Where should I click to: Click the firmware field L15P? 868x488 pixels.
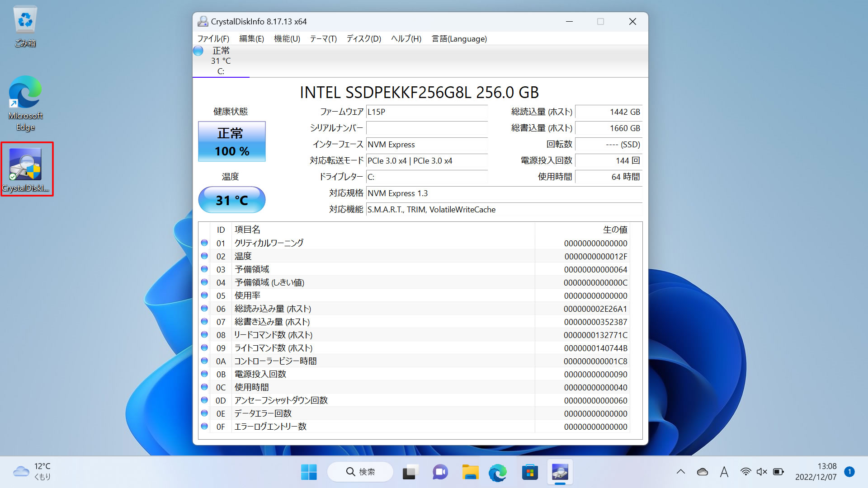pyautogui.click(x=427, y=112)
